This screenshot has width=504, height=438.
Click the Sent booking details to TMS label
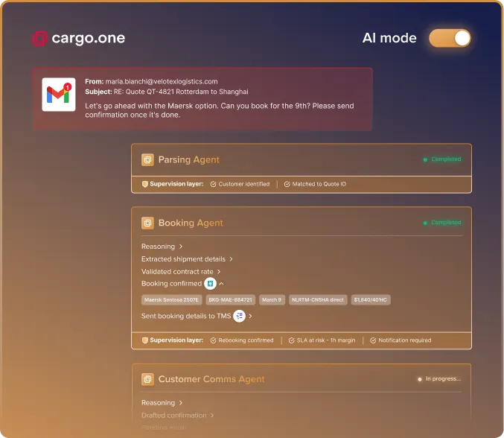(186, 316)
